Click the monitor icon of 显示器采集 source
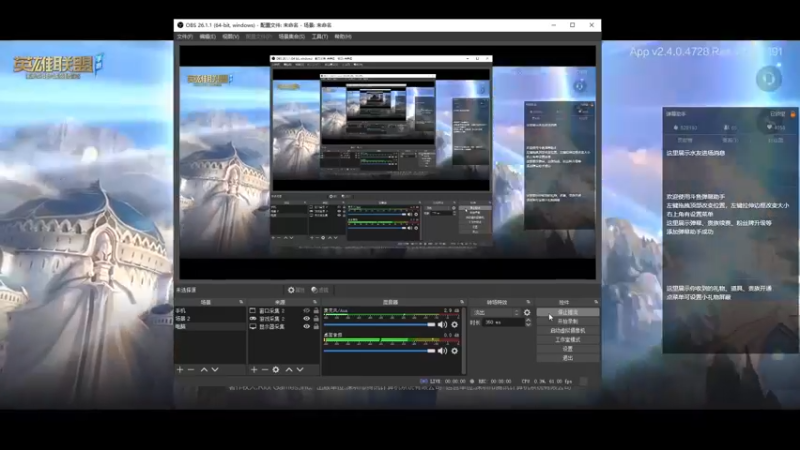The image size is (800, 450). 253,327
